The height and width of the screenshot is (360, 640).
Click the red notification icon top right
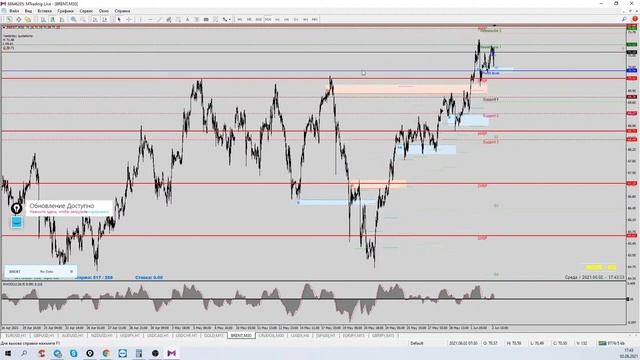pos(635,19)
